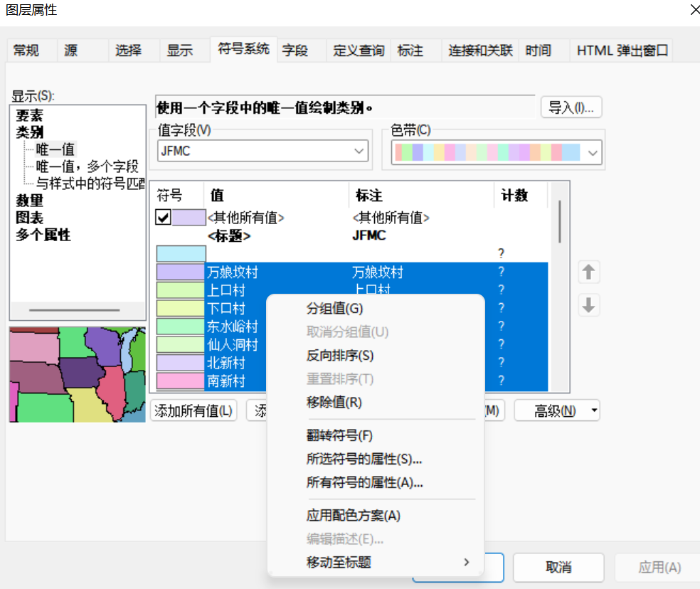Open the HTML 弹出窗口 tab
The height and width of the screenshot is (589, 700).
pos(622,51)
